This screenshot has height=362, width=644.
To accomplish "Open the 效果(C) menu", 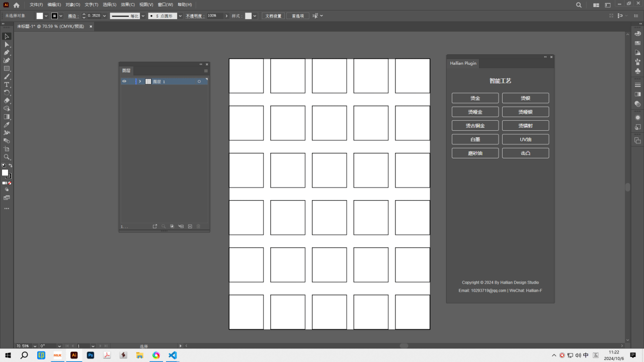I will [x=128, y=5].
